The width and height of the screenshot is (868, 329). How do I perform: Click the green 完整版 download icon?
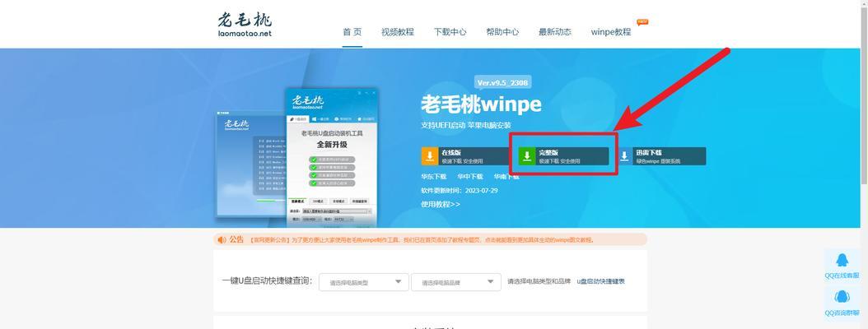pyautogui.click(x=527, y=156)
